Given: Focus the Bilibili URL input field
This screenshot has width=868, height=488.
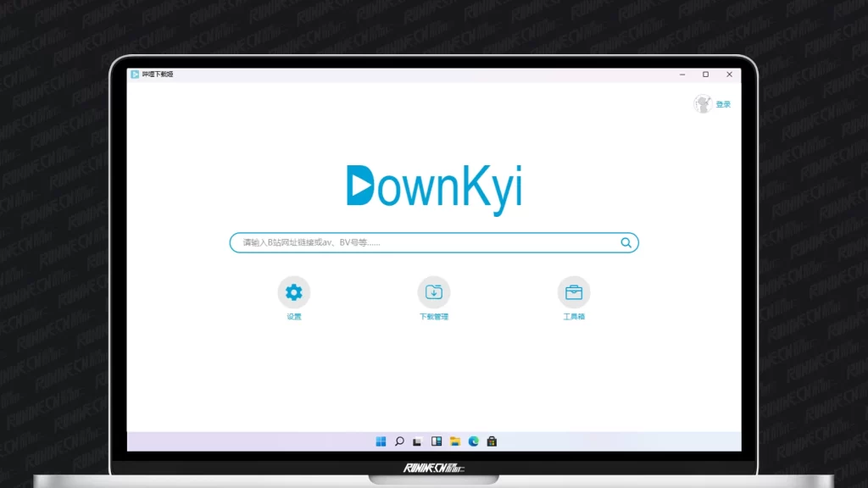Looking at the screenshot, I should (424, 243).
